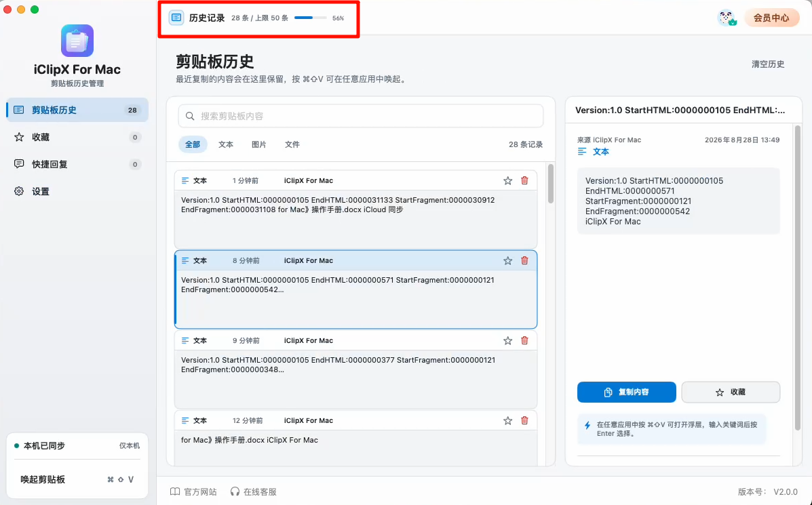Viewport: 812px width, 505px height.
Task: Delete the clip copied 12 分钟前
Action: tap(524, 421)
